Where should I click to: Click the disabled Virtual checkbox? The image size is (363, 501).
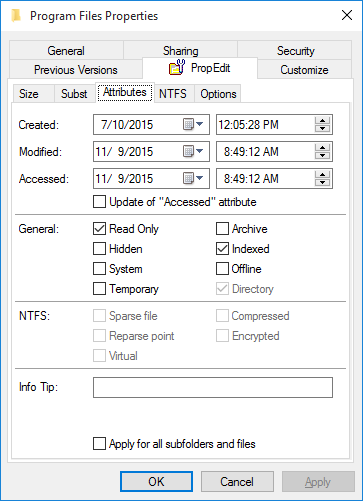99,356
